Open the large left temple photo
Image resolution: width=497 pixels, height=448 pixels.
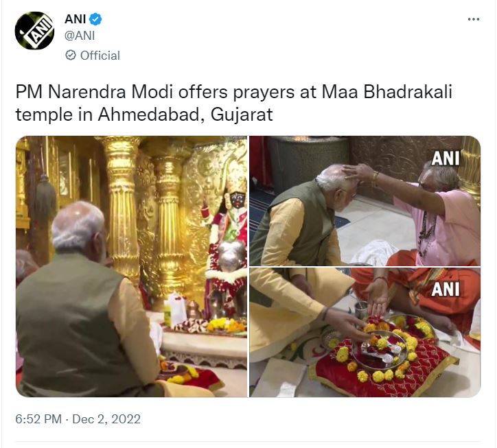pyautogui.click(x=132, y=266)
